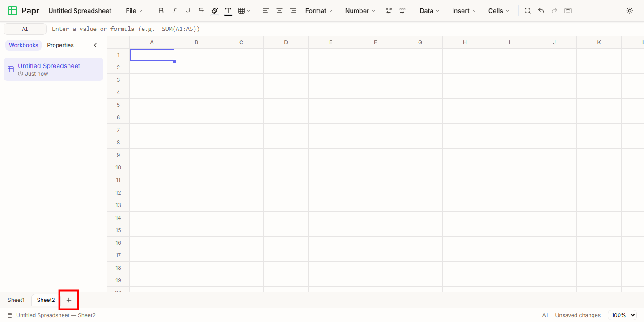Click the cell reference box showing A1
This screenshot has height=322, width=644.
tap(25, 29)
